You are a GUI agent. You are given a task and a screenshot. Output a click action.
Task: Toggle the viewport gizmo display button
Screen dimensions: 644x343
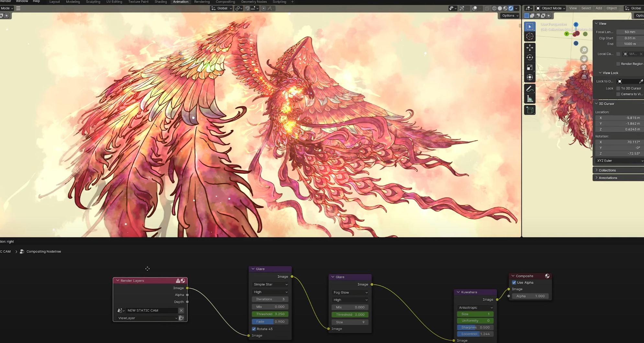click(462, 8)
